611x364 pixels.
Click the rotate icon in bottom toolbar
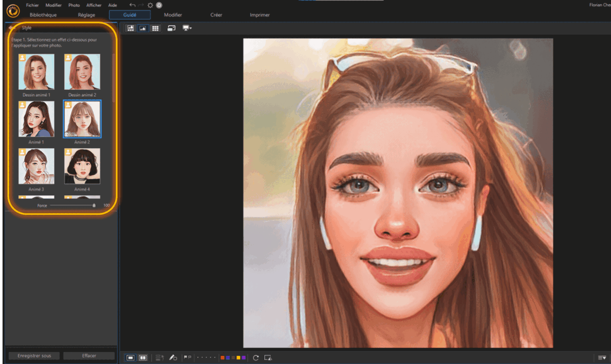click(256, 358)
